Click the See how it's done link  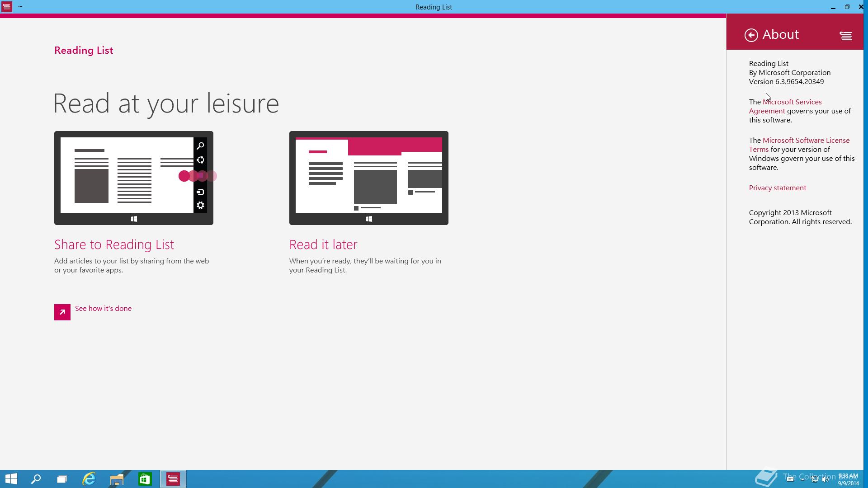coord(103,309)
